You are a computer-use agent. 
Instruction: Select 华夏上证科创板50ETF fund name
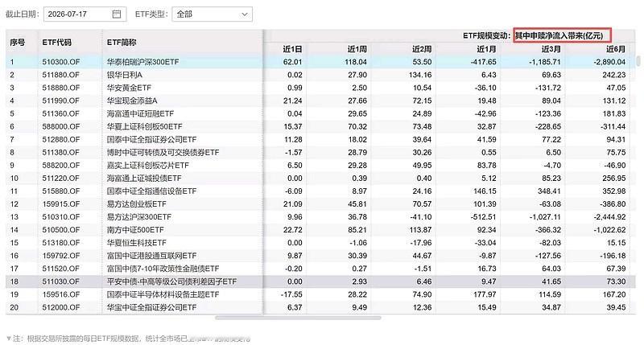tap(144, 127)
